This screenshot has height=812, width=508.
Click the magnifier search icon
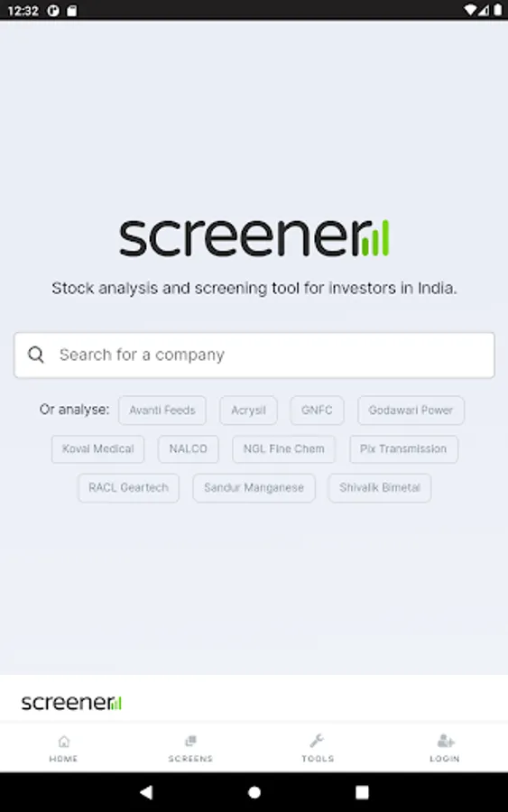[x=36, y=355]
